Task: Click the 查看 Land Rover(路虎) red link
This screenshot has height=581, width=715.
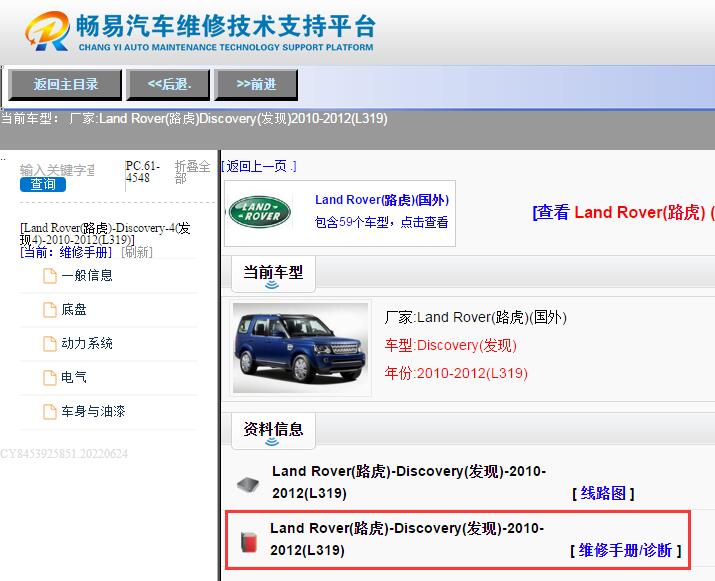Action: point(623,213)
